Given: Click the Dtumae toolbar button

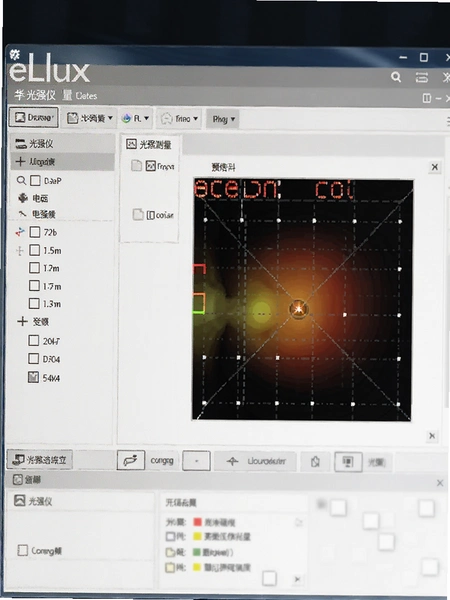Looking at the screenshot, I should 34,117.
